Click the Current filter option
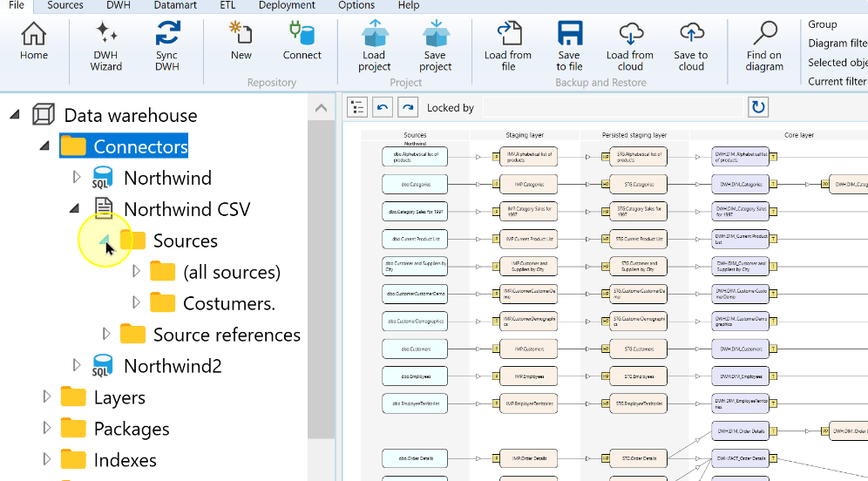 [837, 81]
